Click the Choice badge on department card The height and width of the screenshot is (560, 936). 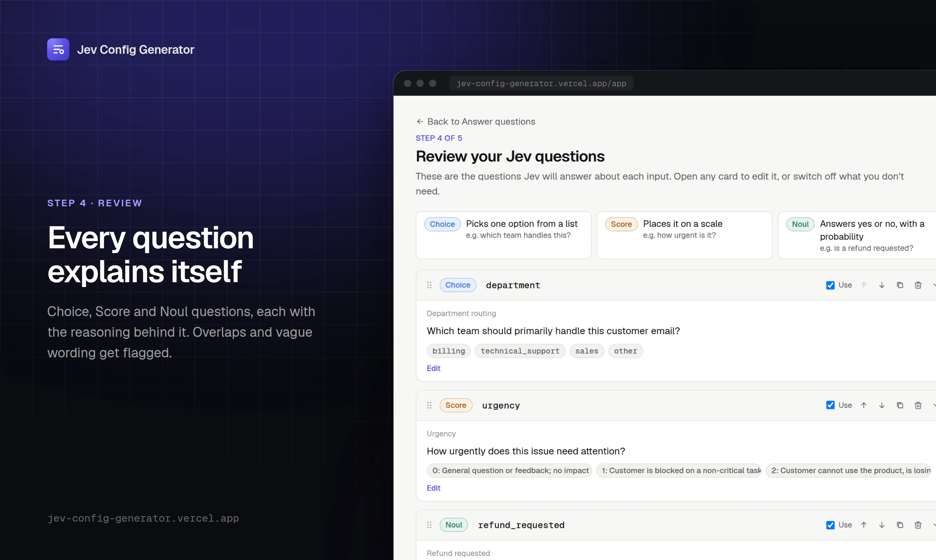(x=458, y=285)
